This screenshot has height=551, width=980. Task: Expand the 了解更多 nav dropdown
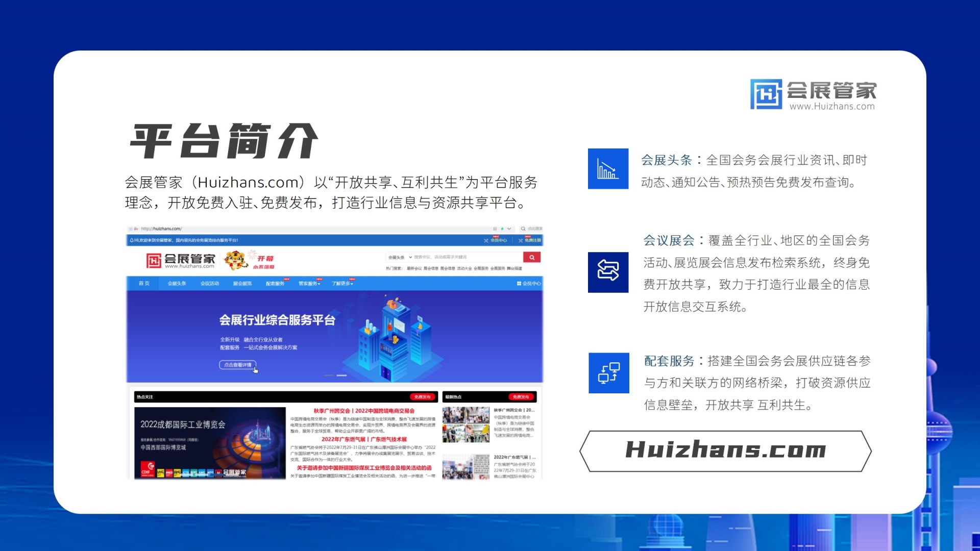pos(342,284)
